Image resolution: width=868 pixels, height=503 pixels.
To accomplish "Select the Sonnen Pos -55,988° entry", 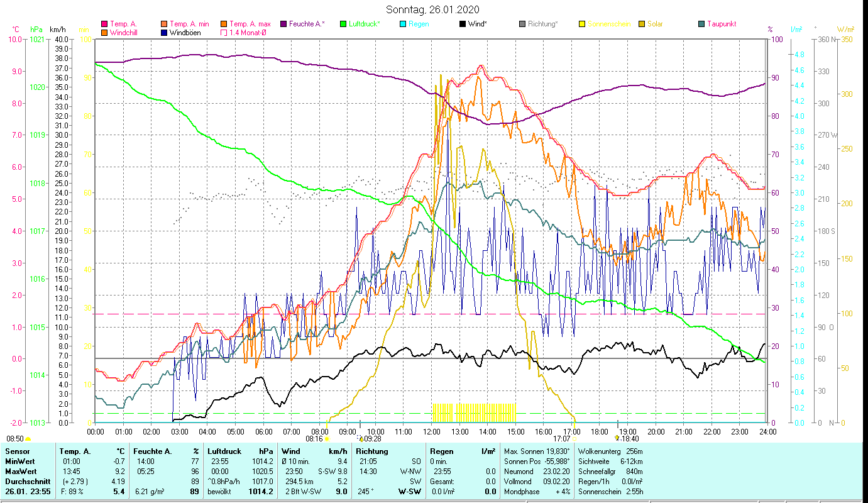I will [x=537, y=461].
